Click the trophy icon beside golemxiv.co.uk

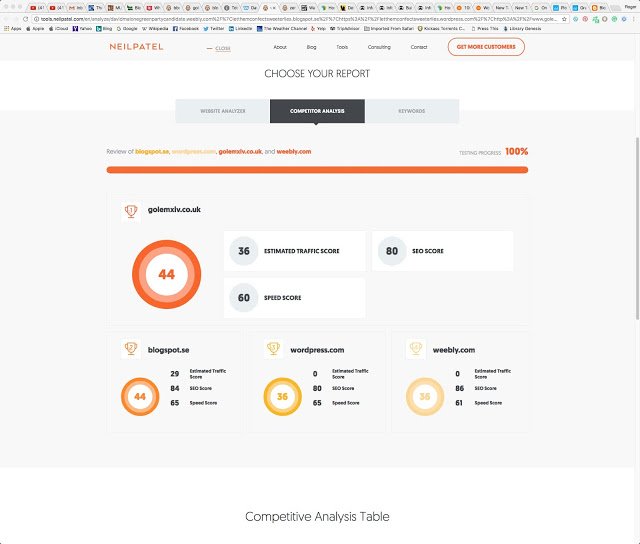tap(131, 211)
